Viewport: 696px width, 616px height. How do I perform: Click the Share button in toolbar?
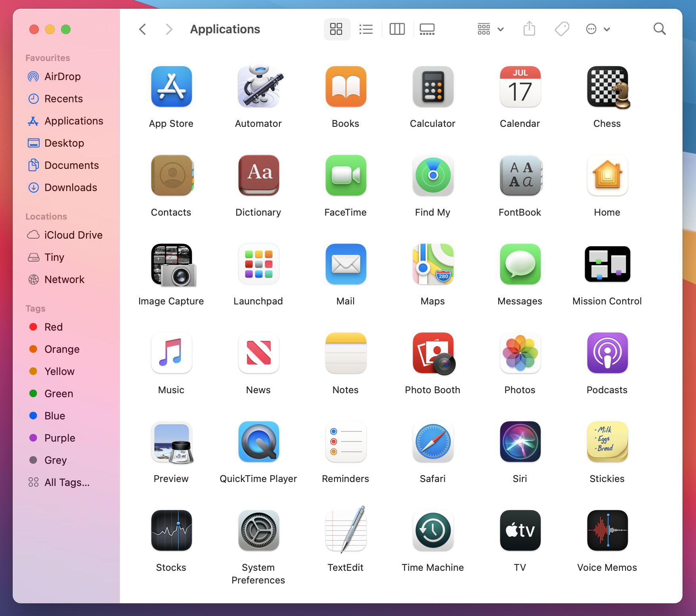(x=530, y=29)
